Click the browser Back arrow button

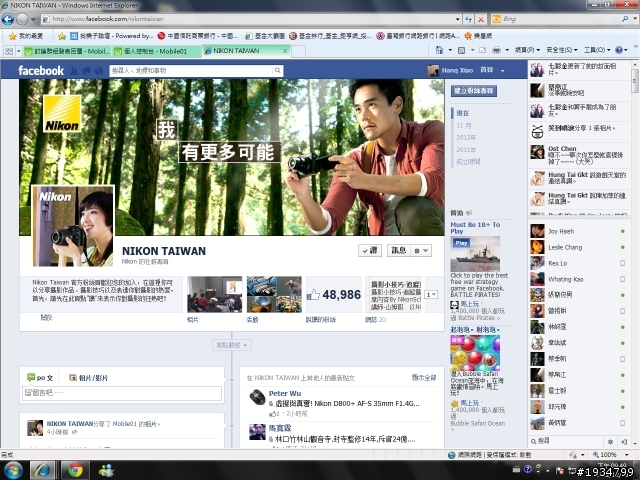[8, 19]
